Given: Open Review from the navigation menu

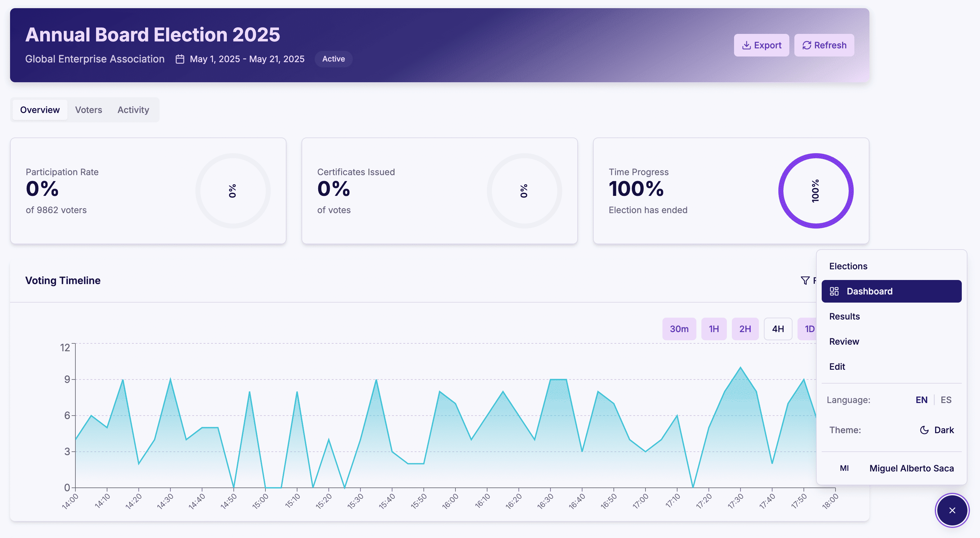Looking at the screenshot, I should coord(844,341).
